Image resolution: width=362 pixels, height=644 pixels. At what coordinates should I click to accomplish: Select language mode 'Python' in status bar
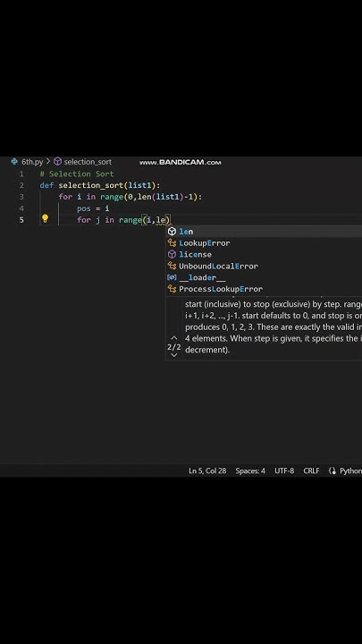click(x=350, y=470)
